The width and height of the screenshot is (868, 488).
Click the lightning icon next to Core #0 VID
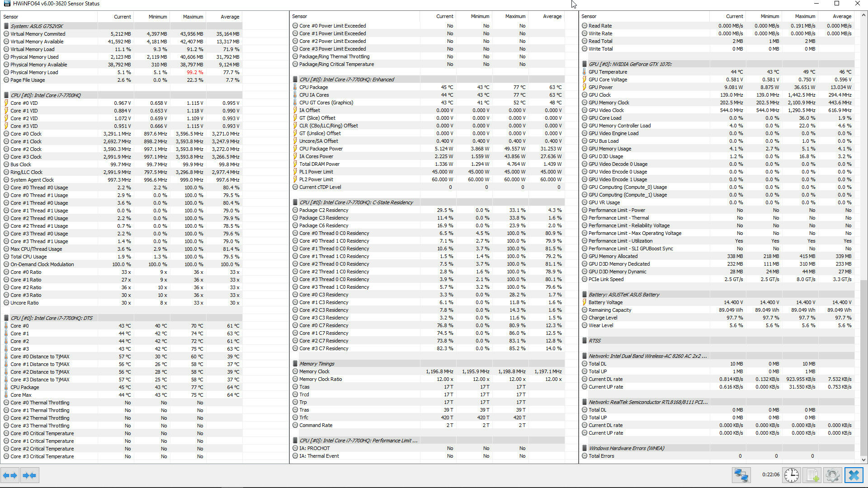pos(6,103)
